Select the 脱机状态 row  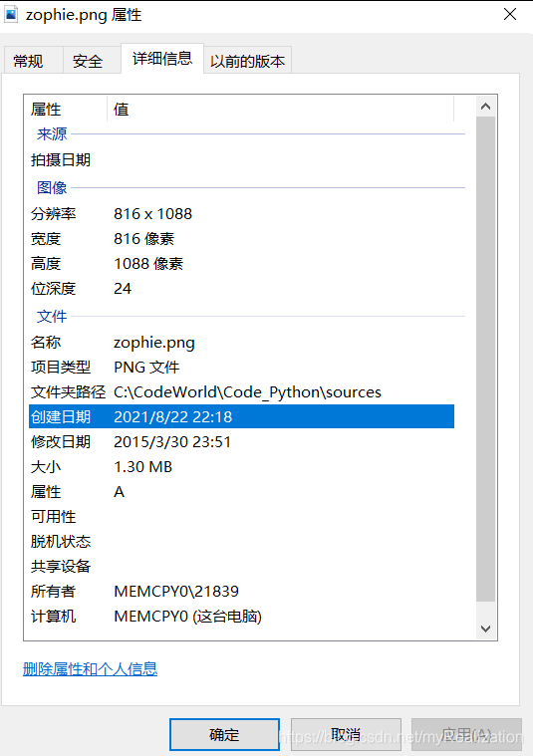[x=242, y=542]
